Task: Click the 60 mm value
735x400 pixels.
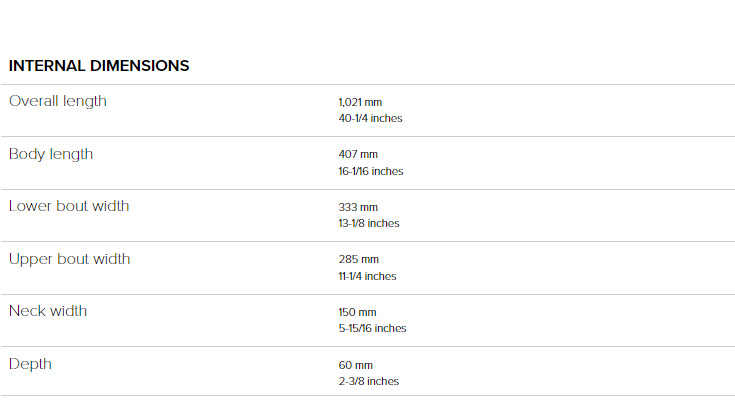Action: coord(356,365)
